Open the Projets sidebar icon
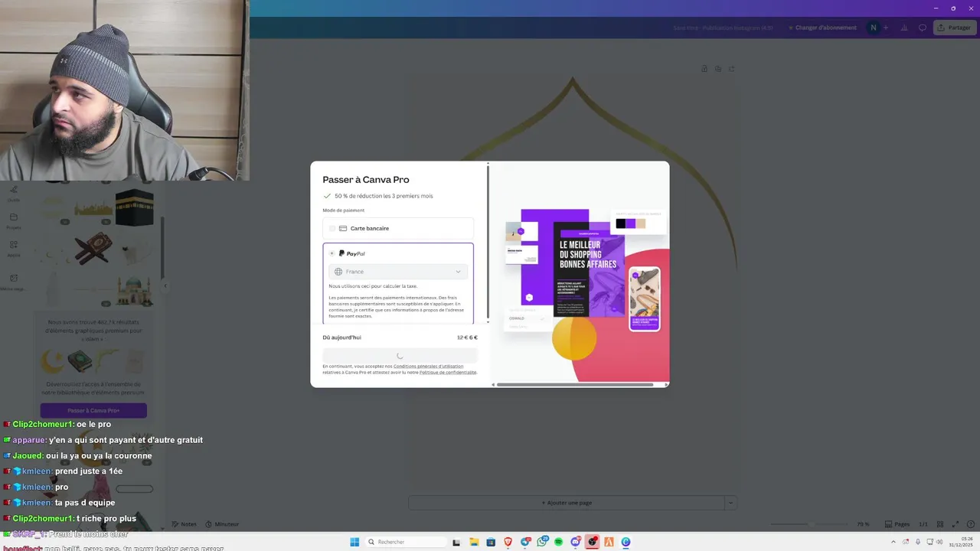The image size is (980, 551). [x=14, y=222]
